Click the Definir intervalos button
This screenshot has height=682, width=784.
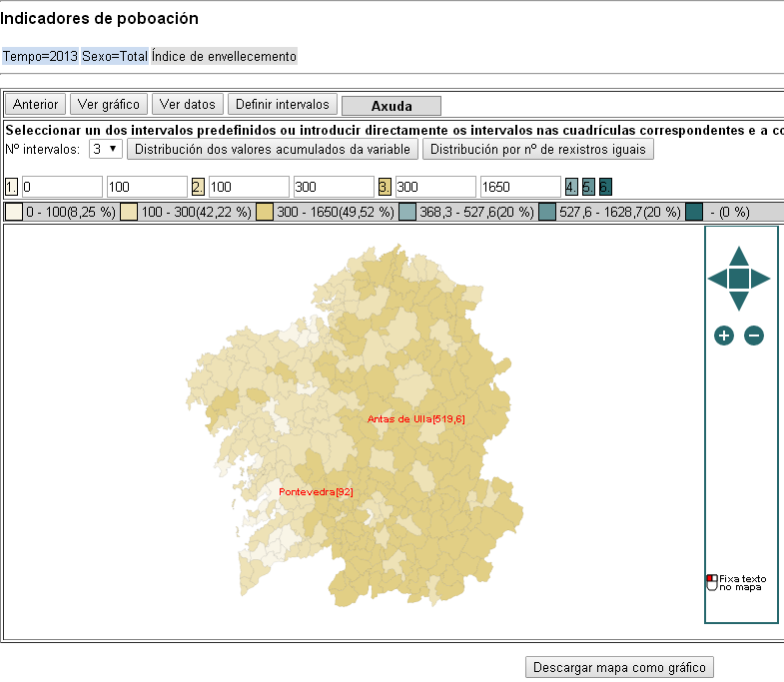coord(282,104)
